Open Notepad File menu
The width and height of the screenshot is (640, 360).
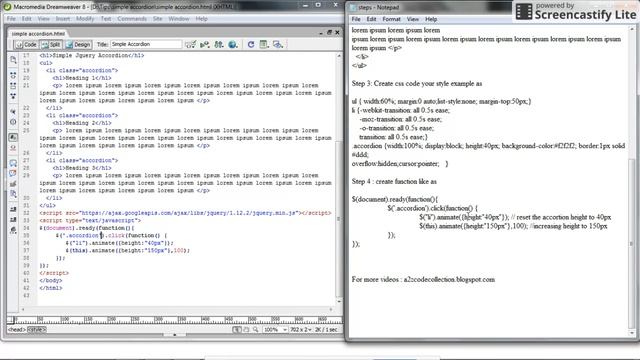(x=356, y=19)
